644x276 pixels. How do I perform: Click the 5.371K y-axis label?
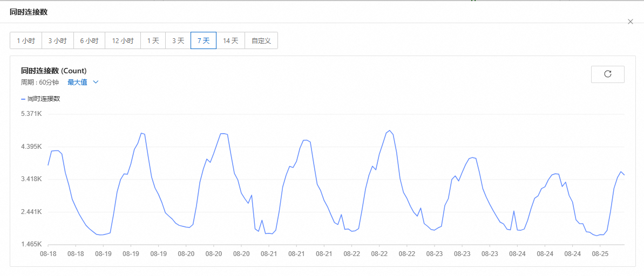(31, 113)
